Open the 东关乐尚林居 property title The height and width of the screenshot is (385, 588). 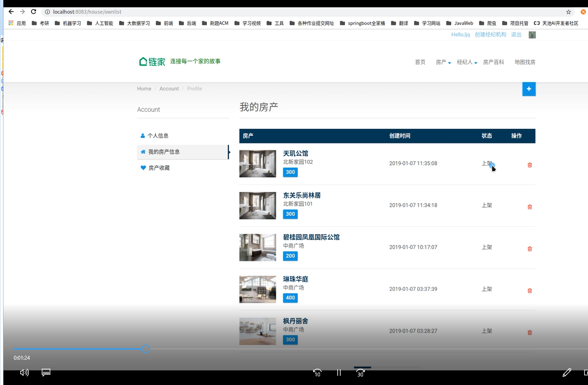[302, 196]
